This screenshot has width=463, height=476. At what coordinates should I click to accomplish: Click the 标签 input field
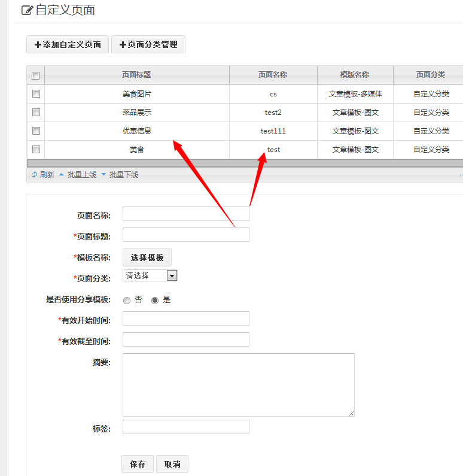coord(186,427)
